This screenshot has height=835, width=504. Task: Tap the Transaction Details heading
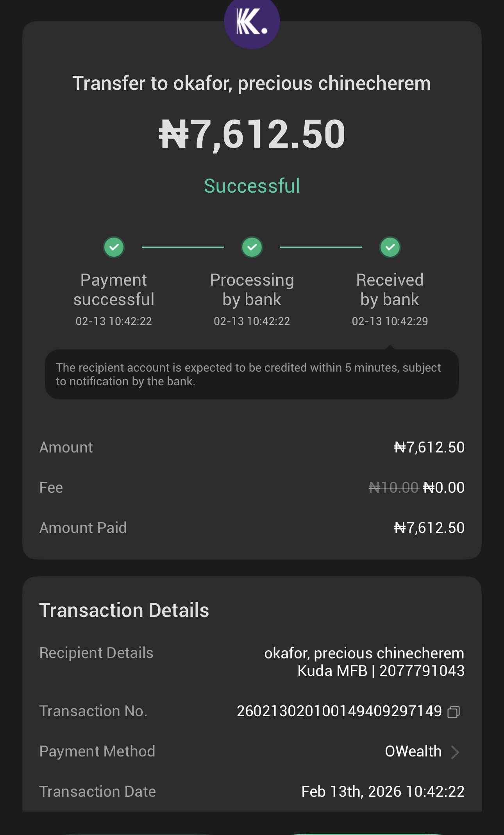(x=124, y=610)
